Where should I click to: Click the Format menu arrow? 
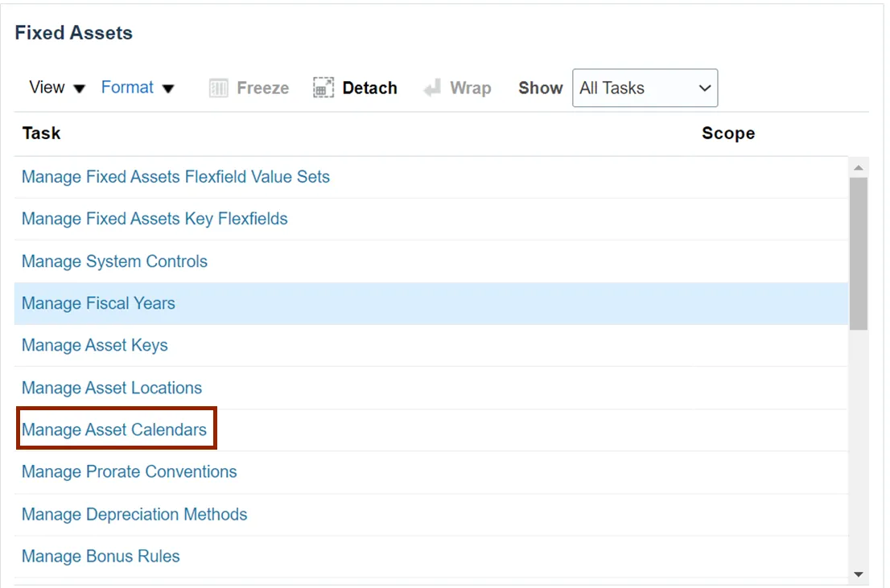pos(168,88)
